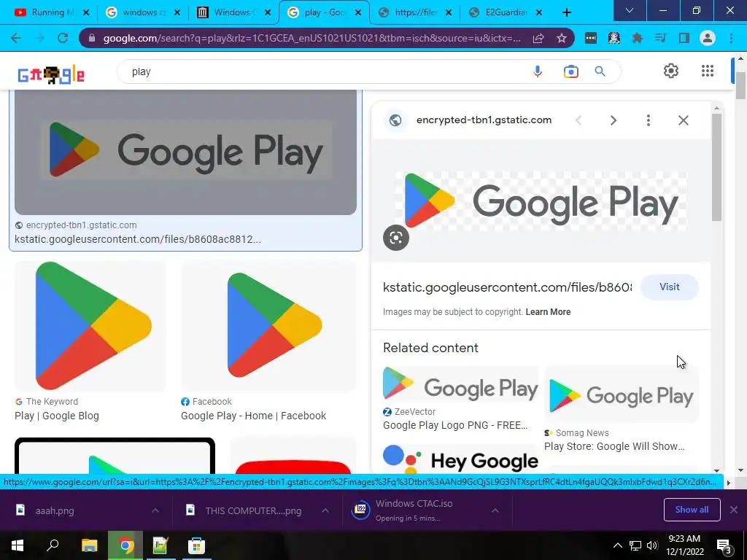This screenshot has width=747, height=560.
Task: Click Show all downloads
Action: click(x=692, y=510)
